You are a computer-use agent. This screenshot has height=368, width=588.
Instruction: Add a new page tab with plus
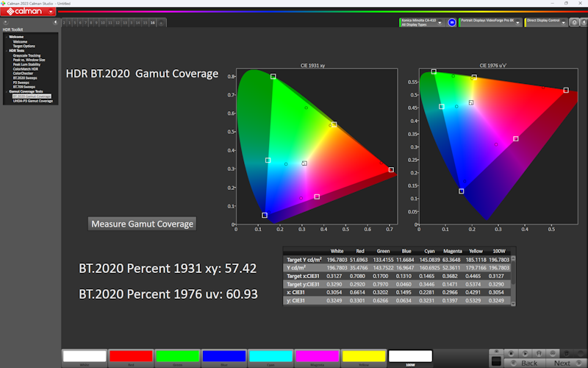(161, 23)
